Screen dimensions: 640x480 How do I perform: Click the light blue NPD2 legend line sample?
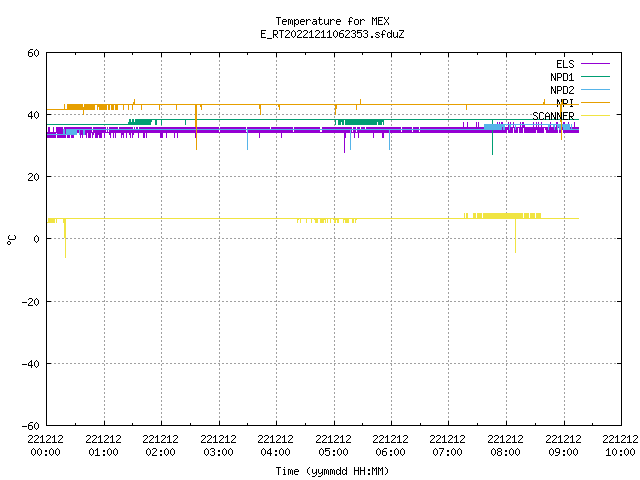pos(595,89)
